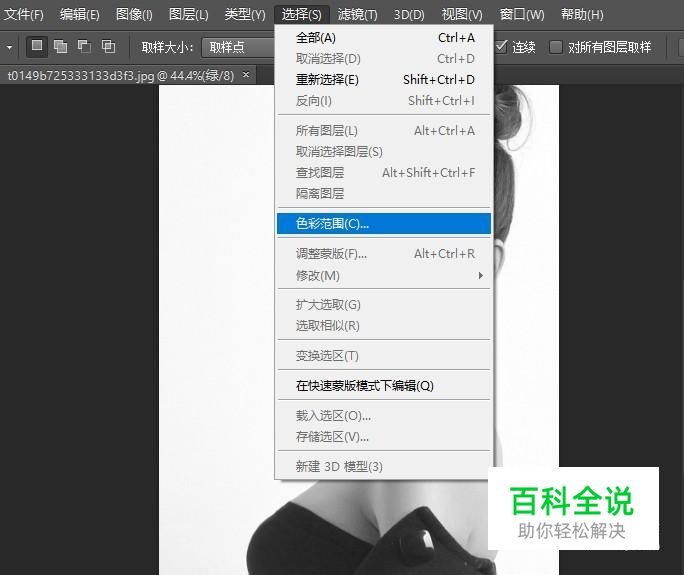The image size is (684, 575).
Task: Close the t0149b725333133d3f3.jpg document tab
Action: (246, 75)
